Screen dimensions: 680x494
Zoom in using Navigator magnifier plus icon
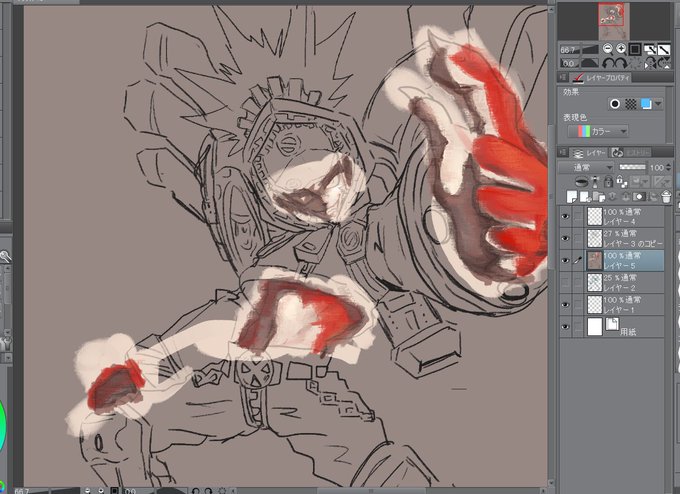coord(621,49)
